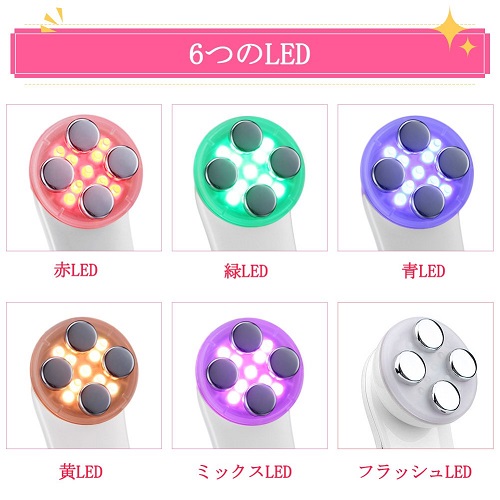Open the blue LED device image

click(x=415, y=178)
